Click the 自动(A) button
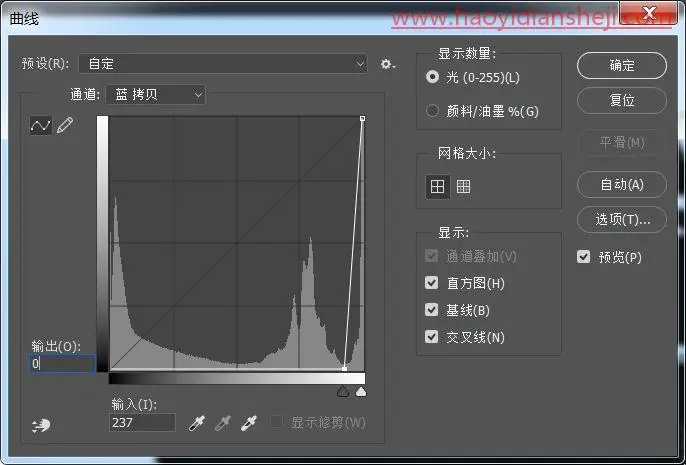The height and width of the screenshot is (465, 686). click(x=622, y=184)
